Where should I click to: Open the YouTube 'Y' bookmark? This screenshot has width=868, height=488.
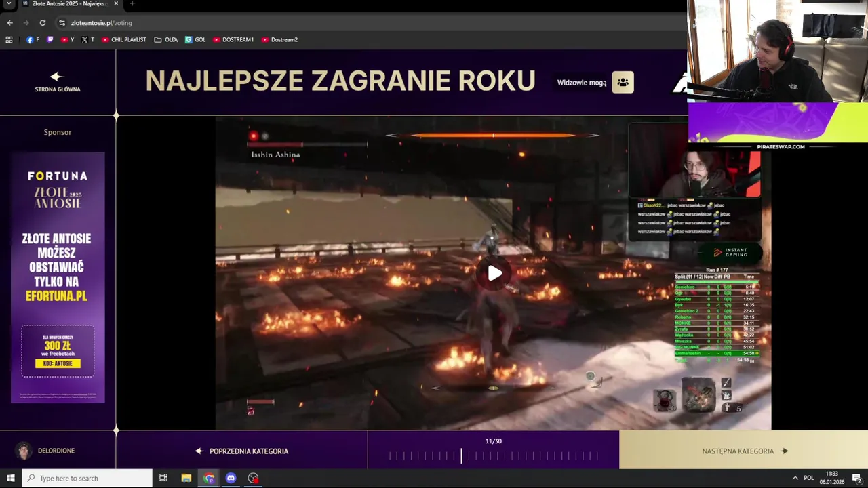[68, 39]
